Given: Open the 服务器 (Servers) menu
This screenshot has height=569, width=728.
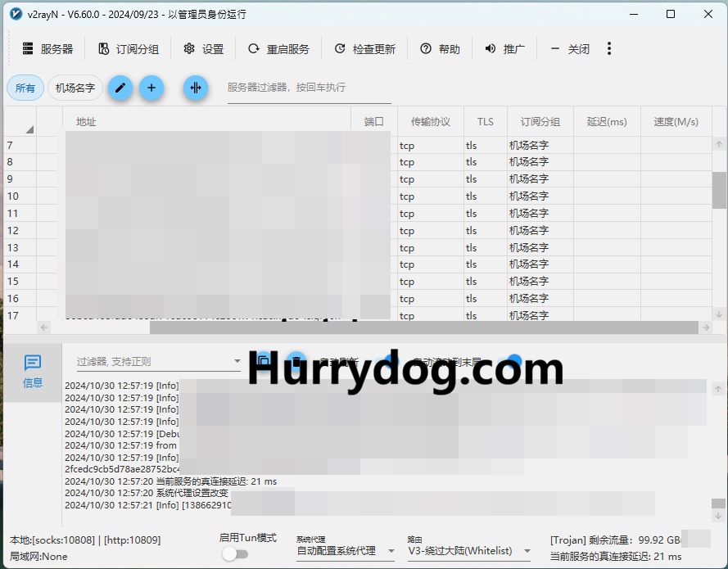Looking at the screenshot, I should pyautogui.click(x=47, y=49).
